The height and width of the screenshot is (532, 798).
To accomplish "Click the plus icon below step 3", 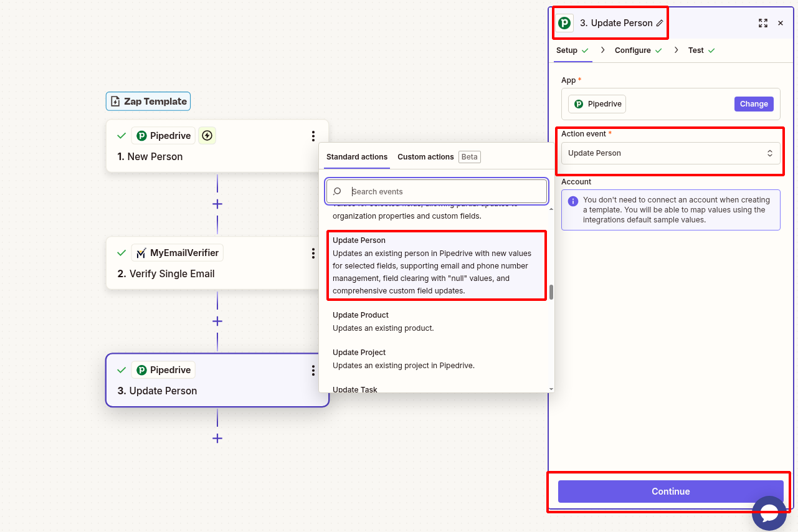I will tap(217, 438).
